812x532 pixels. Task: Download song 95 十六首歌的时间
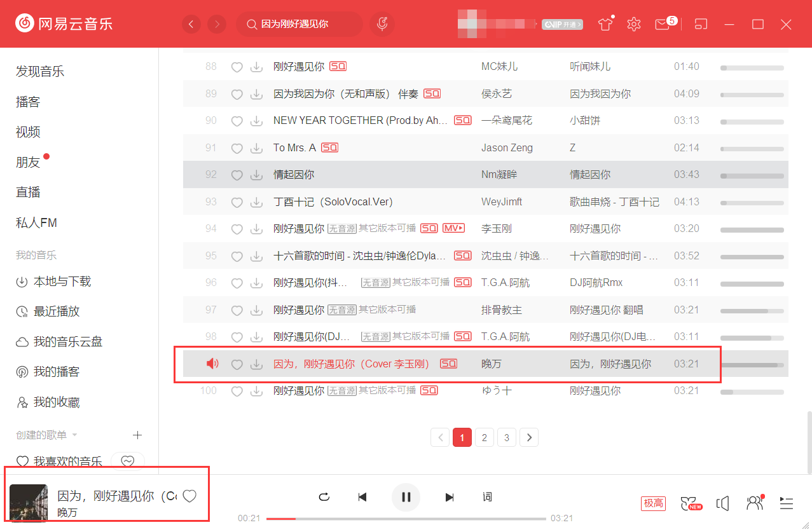(x=256, y=256)
